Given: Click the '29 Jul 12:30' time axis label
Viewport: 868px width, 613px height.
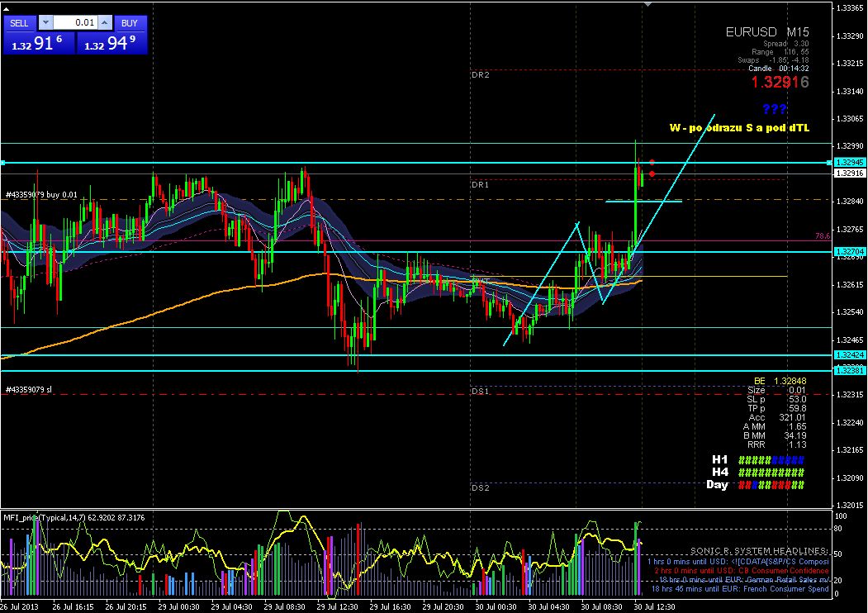Looking at the screenshot, I should point(338,607).
